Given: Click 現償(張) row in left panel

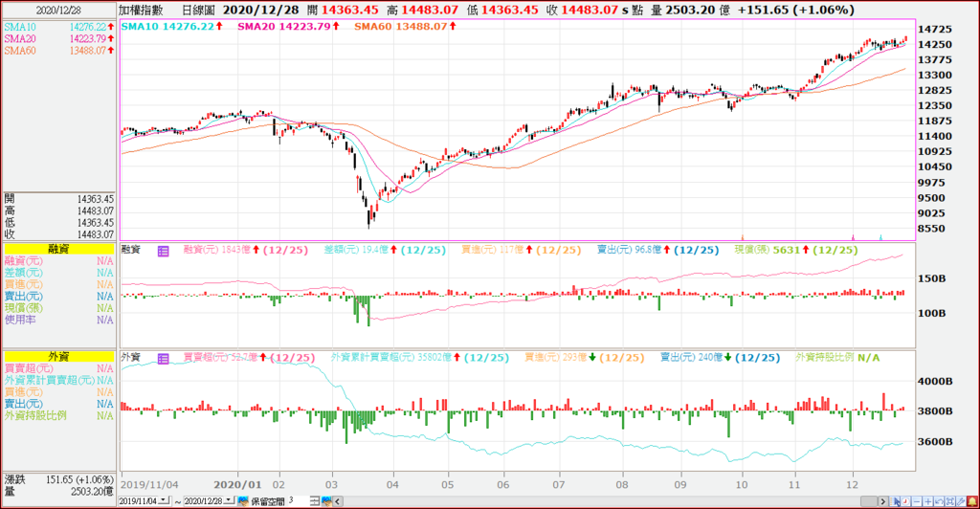Looking at the screenshot, I should click(x=58, y=308).
